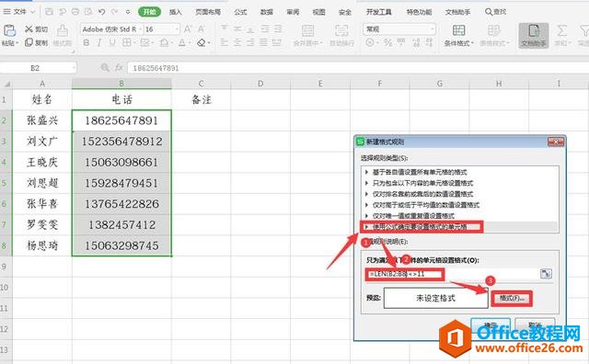589x364 pixels.
Task: Switch to the Insert (插入) tab
Action: pos(176,12)
